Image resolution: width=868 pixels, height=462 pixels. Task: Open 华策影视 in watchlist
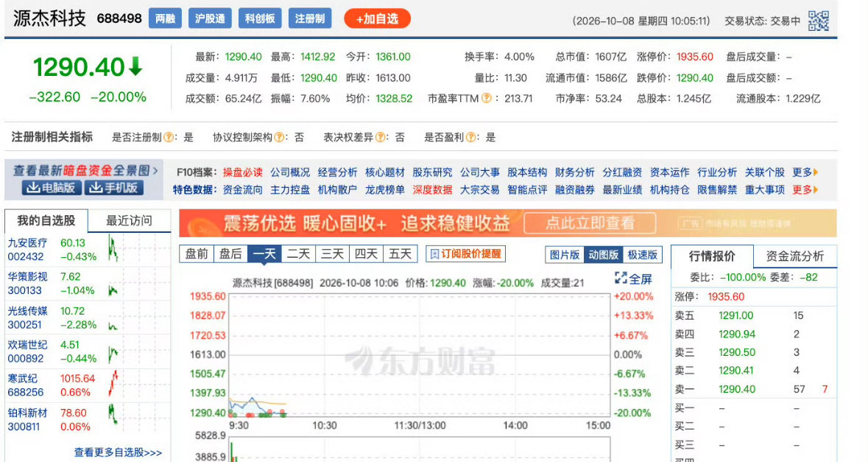[x=27, y=276]
